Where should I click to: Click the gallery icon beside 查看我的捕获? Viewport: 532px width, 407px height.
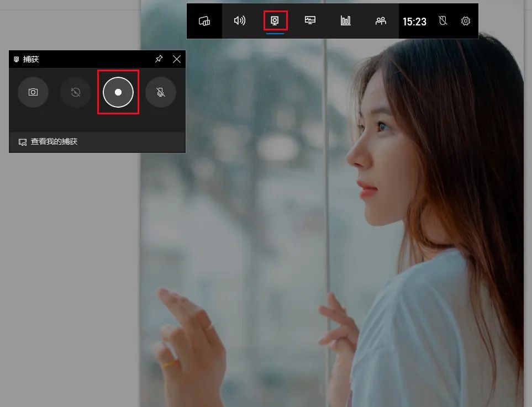(x=23, y=142)
